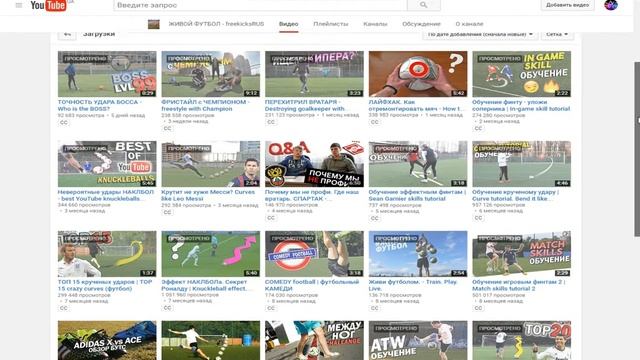
Task: Open ADIDAS X vs ACE thumbnail
Action: tap(107, 340)
